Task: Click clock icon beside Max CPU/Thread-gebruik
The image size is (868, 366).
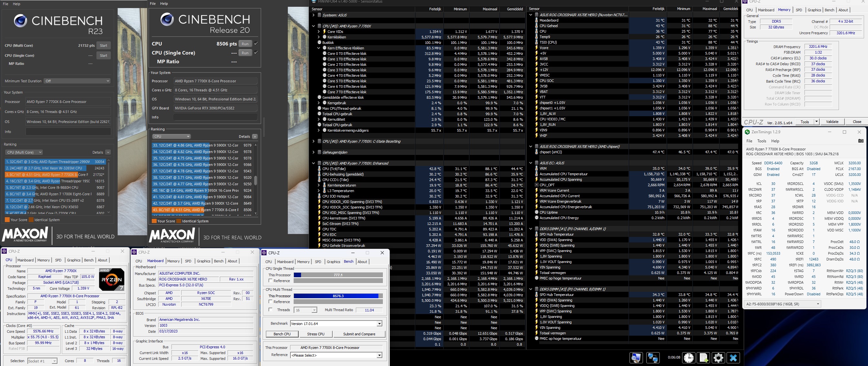Action: (x=319, y=109)
